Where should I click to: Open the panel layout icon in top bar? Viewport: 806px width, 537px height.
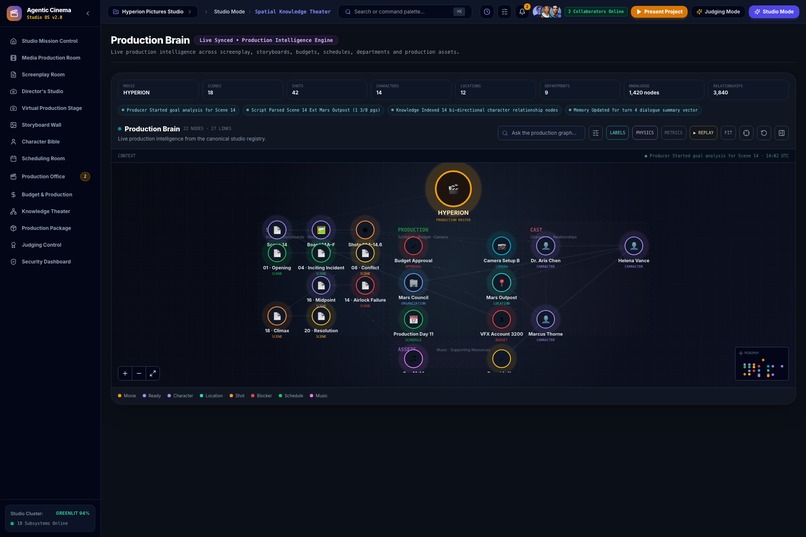(x=504, y=12)
